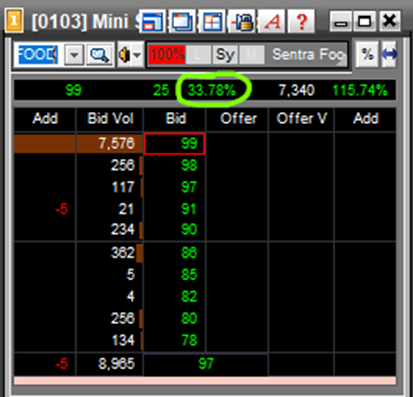Image resolution: width=413 pixels, height=397 pixels.
Task: Click total bid volume 8,985
Action: 116,364
